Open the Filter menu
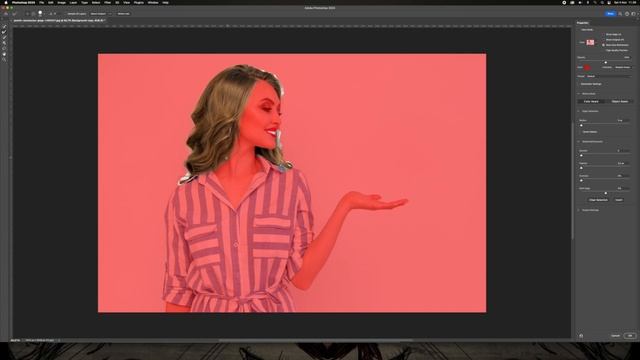 (x=107, y=2)
